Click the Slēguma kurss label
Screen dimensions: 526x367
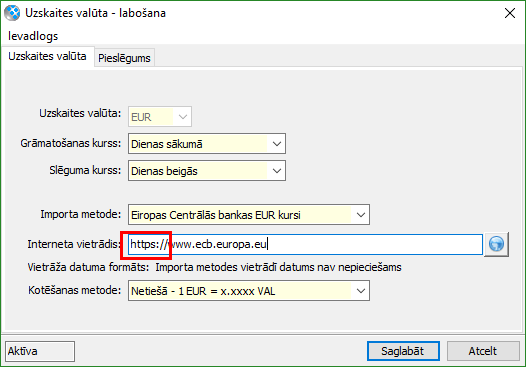coord(85,170)
